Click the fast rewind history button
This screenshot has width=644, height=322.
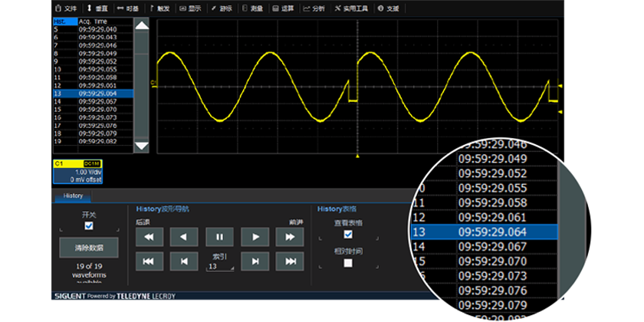click(x=149, y=237)
